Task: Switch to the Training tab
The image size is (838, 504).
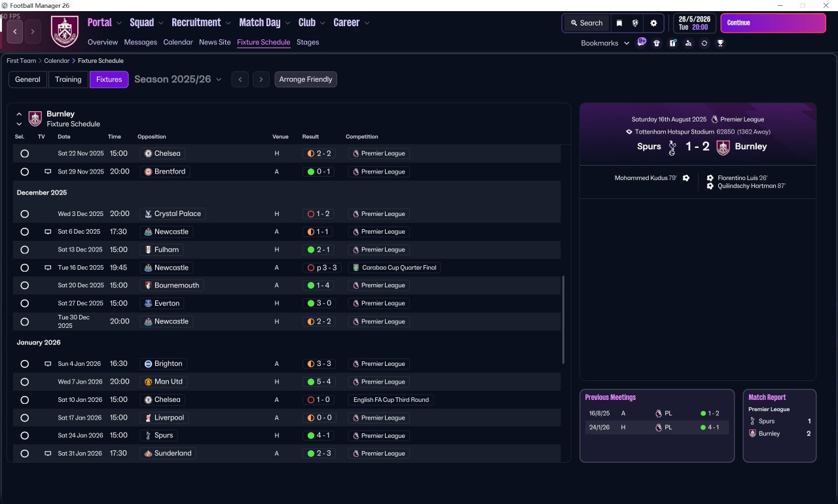Action: point(68,79)
